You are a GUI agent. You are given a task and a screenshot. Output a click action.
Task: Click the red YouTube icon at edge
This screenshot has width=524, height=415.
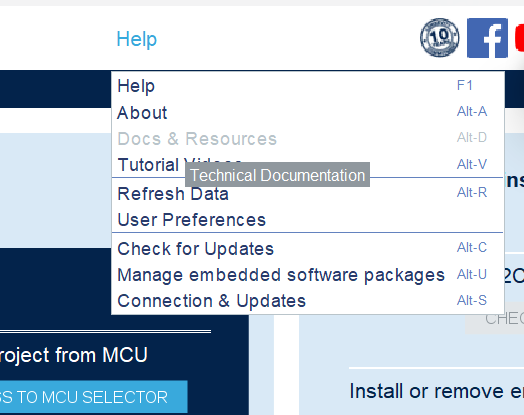point(520,38)
